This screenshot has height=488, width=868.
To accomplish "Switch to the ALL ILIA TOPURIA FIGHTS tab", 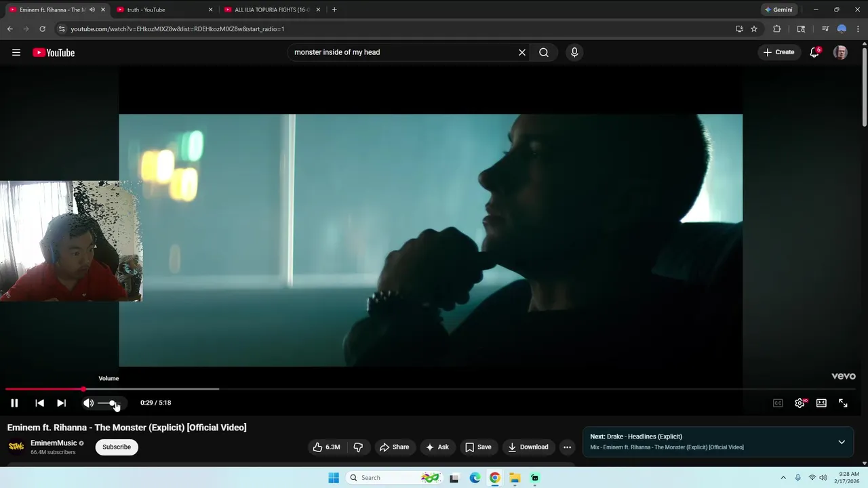I will click(273, 9).
